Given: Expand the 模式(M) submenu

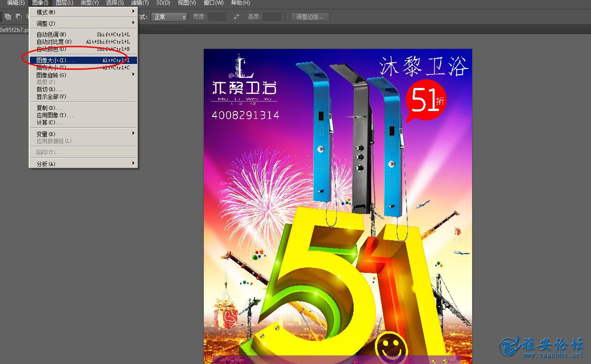Looking at the screenshot, I should pos(84,12).
